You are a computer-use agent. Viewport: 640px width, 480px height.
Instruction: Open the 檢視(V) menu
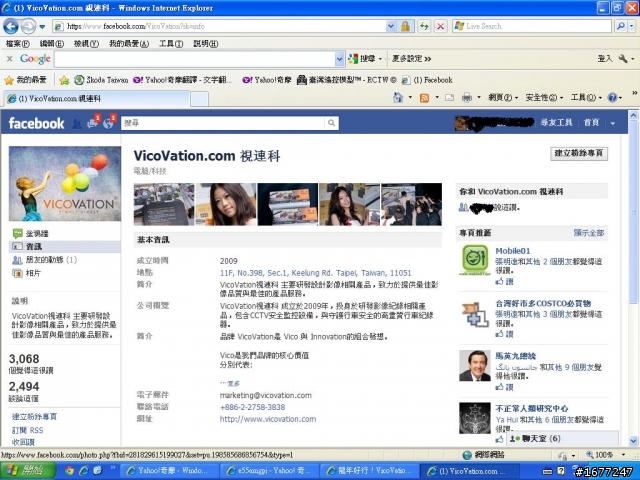pos(87,44)
